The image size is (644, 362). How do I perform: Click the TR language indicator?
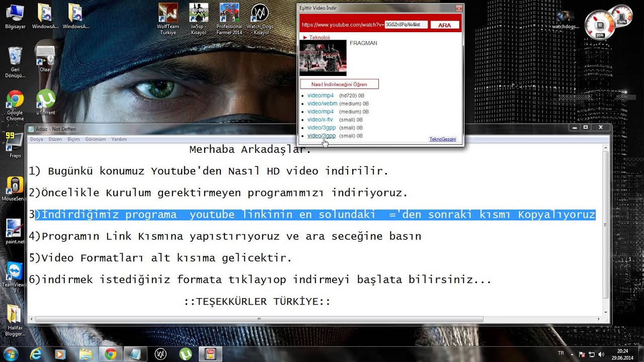pos(561,353)
